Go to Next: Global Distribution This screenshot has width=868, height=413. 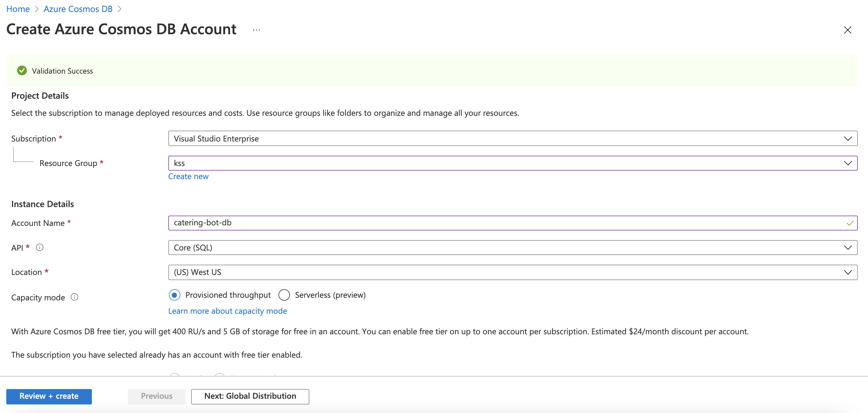(250, 396)
